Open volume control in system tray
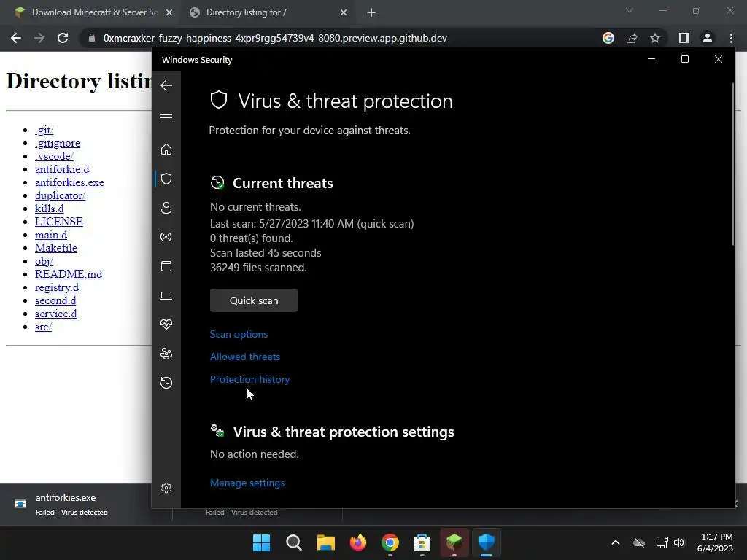 pos(679,542)
